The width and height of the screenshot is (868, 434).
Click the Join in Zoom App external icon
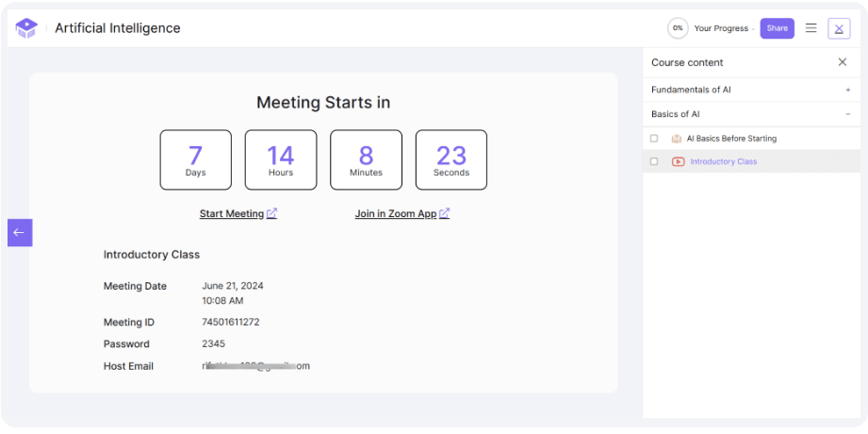point(445,214)
